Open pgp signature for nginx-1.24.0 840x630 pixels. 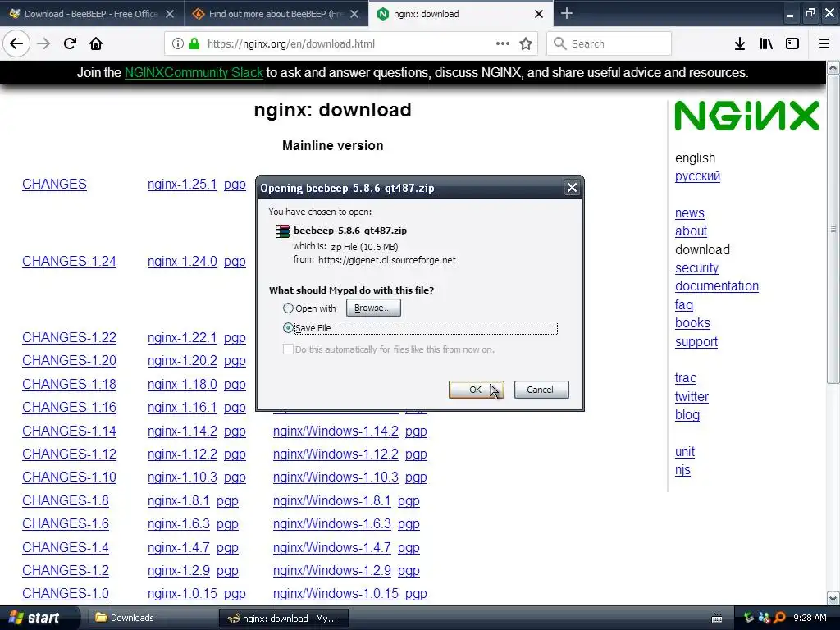click(x=235, y=261)
